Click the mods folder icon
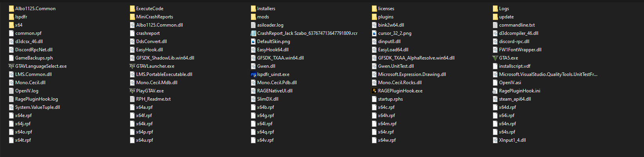 [253, 17]
